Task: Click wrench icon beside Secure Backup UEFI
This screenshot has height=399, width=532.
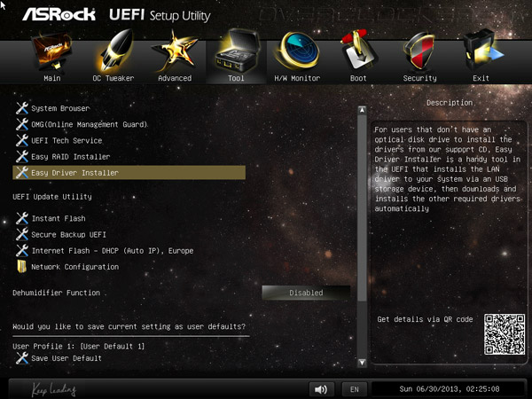Action: tap(22, 234)
